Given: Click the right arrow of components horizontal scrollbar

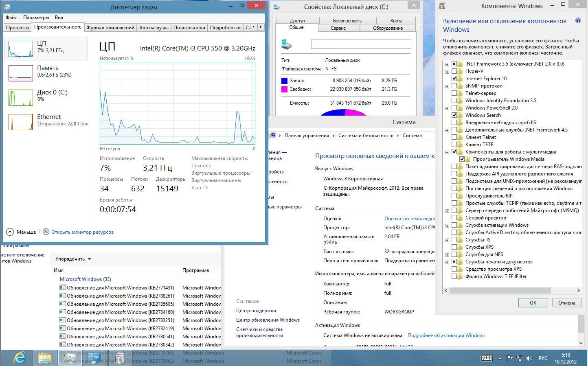Looking at the screenshot, I should (x=578, y=290).
